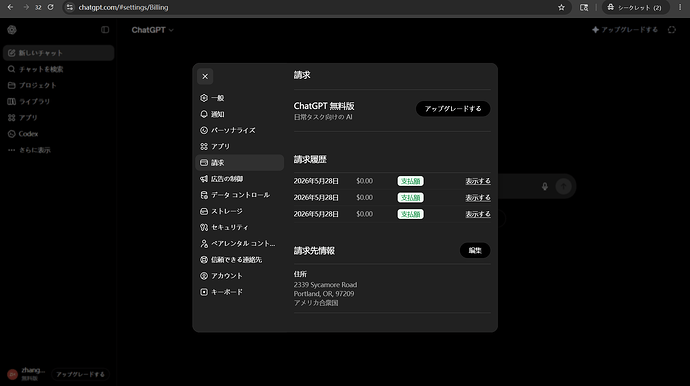This screenshot has height=386, width=690.
Task: Expand さらに表示 in the sidebar
Action: pos(59,150)
